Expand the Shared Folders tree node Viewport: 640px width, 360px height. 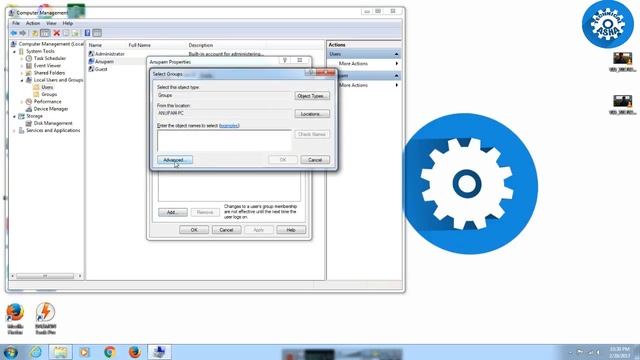(22, 73)
